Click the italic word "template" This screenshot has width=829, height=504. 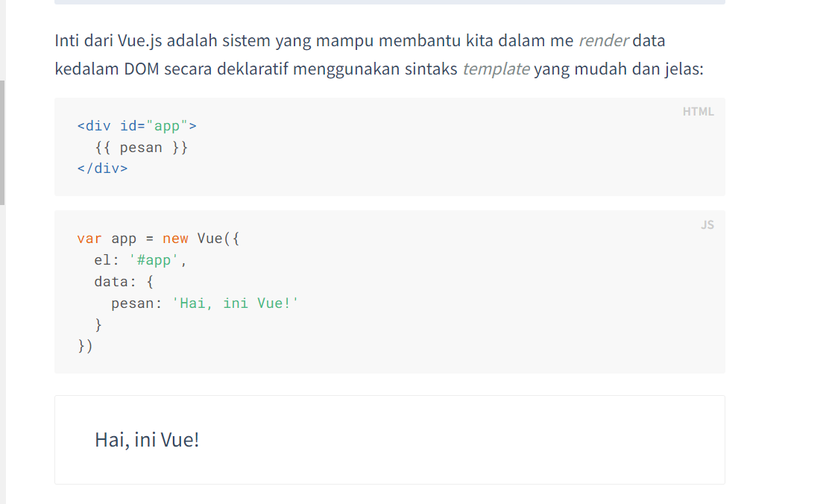click(x=496, y=69)
